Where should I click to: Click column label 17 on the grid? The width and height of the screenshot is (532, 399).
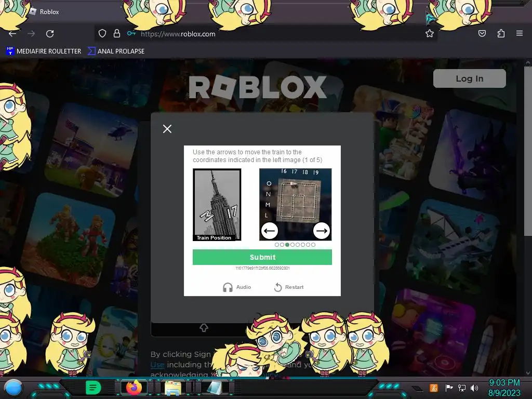[x=294, y=171]
